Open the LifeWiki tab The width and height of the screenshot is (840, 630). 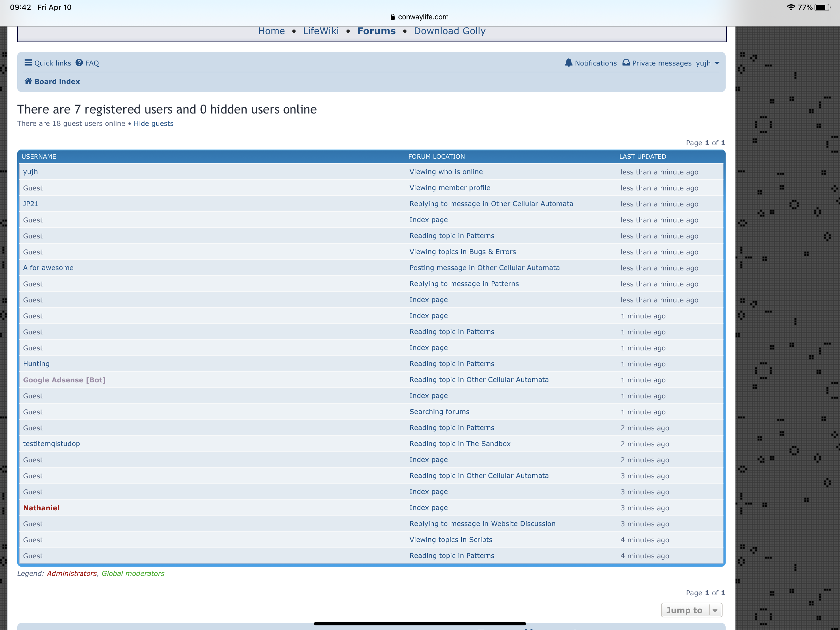pyautogui.click(x=321, y=31)
